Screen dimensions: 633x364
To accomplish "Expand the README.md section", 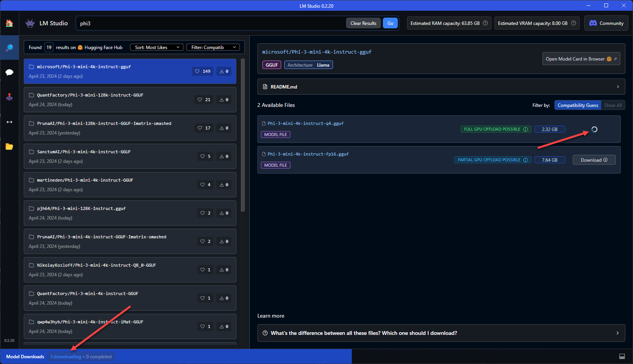I will point(441,87).
